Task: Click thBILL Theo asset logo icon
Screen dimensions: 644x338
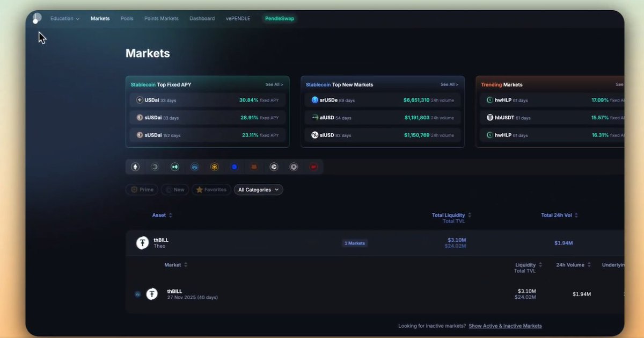Action: [x=142, y=243]
